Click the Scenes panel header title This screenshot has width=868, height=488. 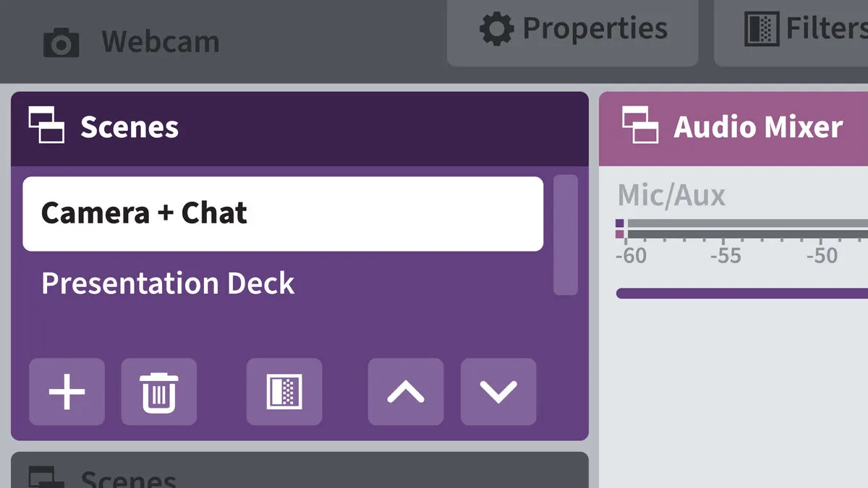[x=129, y=127]
